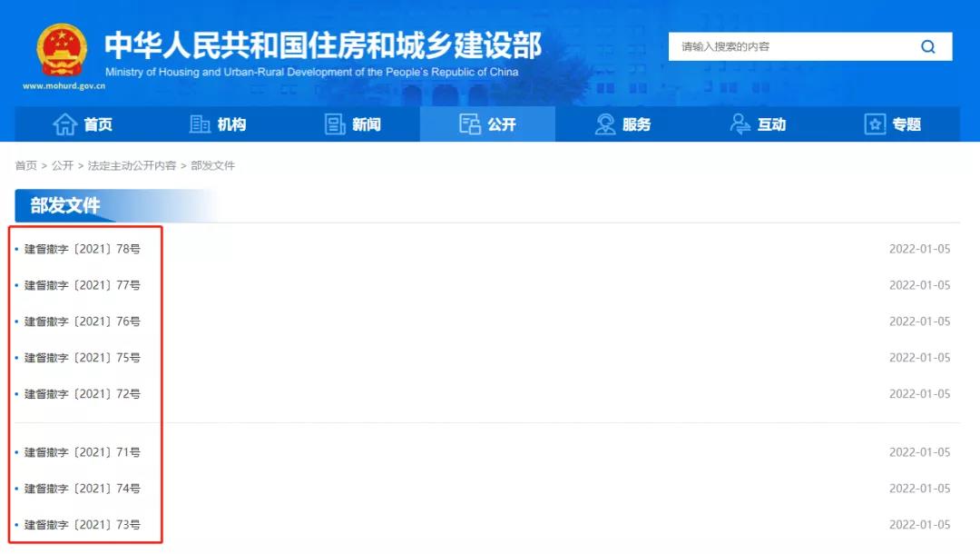The image size is (980, 554).
Task: Click the magnifier search icon
Action: pos(927,46)
